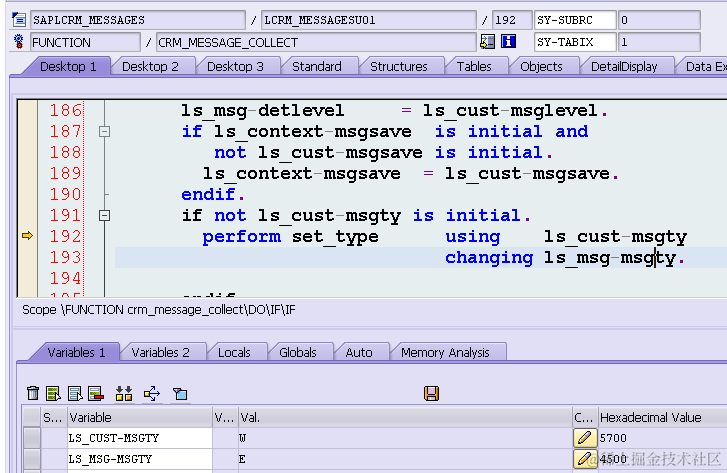727x473 pixels.
Task: Click the LCRM_MESSAGESU01 include field
Action: (x=369, y=20)
